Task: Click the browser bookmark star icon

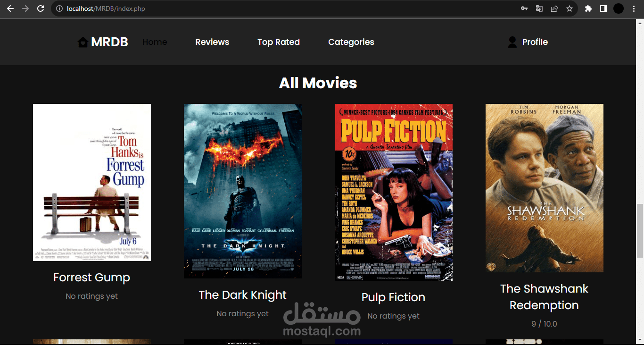Action: pyautogui.click(x=570, y=8)
